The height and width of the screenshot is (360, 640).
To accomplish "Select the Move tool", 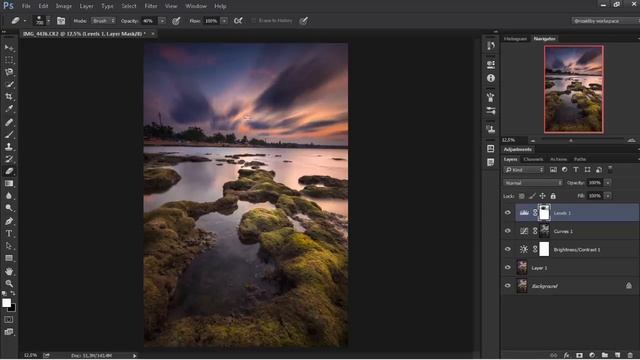I will point(9,48).
